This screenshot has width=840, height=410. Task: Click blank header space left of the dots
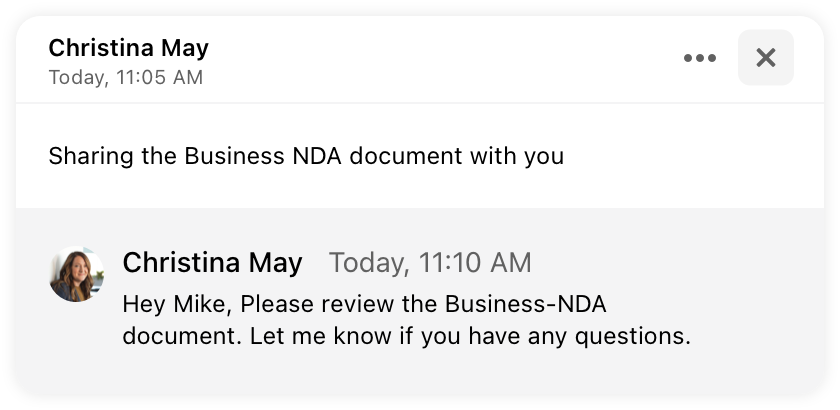(x=445, y=58)
